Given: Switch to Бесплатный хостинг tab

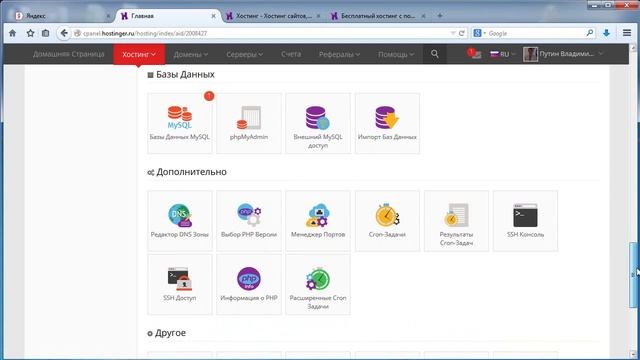Looking at the screenshot, I should pyautogui.click(x=378, y=16).
